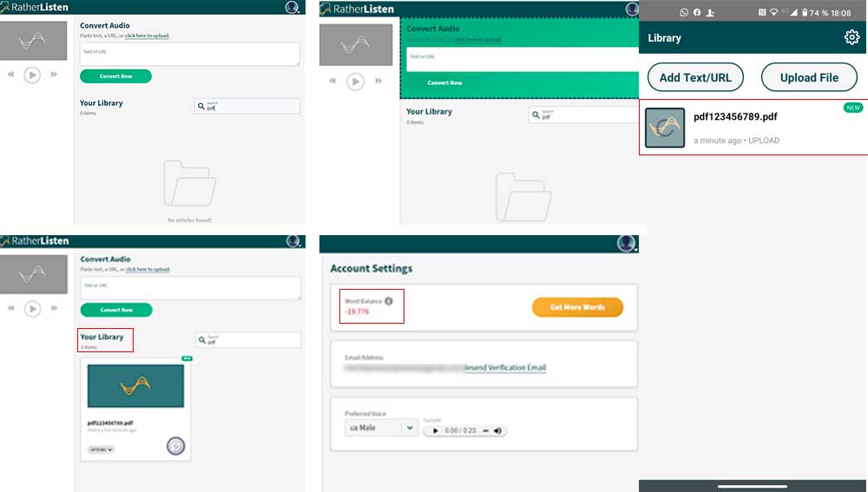Click fast-forward in the panel showing 'No articles found!'
Screen dimensions: 868x492
pos(54,74)
